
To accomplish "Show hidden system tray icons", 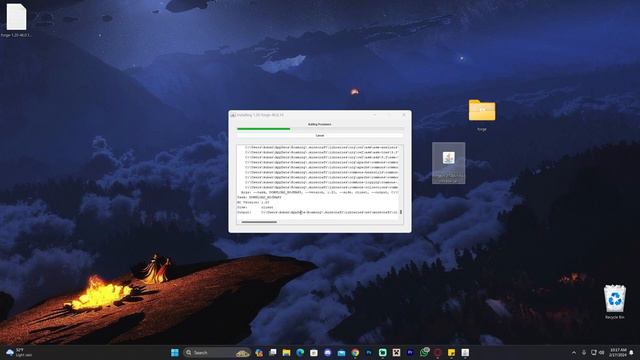I will click(x=574, y=352).
